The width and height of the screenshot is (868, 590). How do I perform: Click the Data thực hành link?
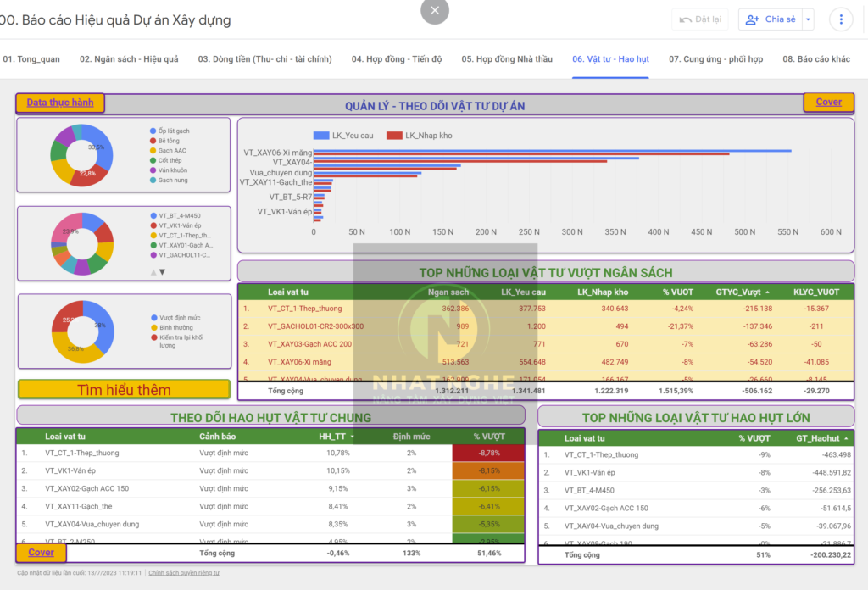59,103
